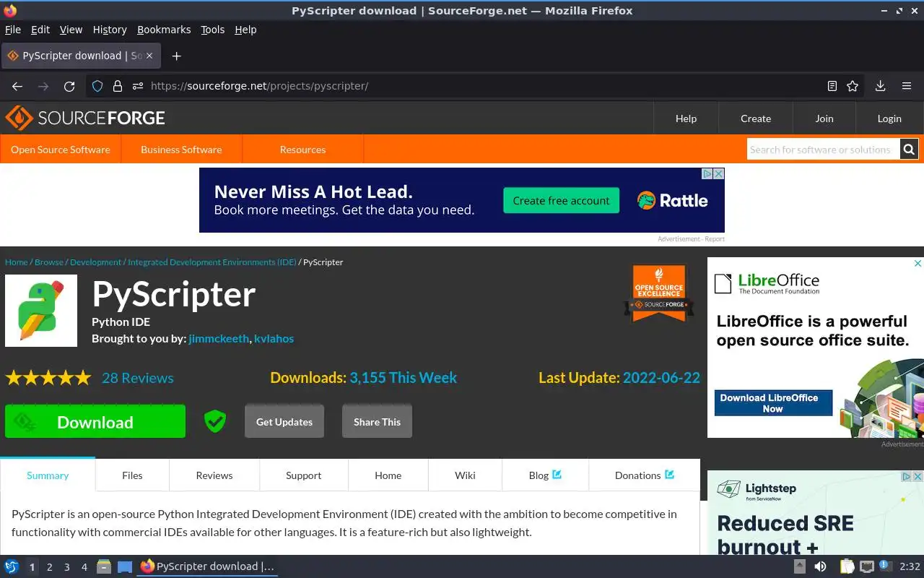Switch to the Support tab
Image resolution: width=924 pixels, height=578 pixels.
(x=303, y=475)
